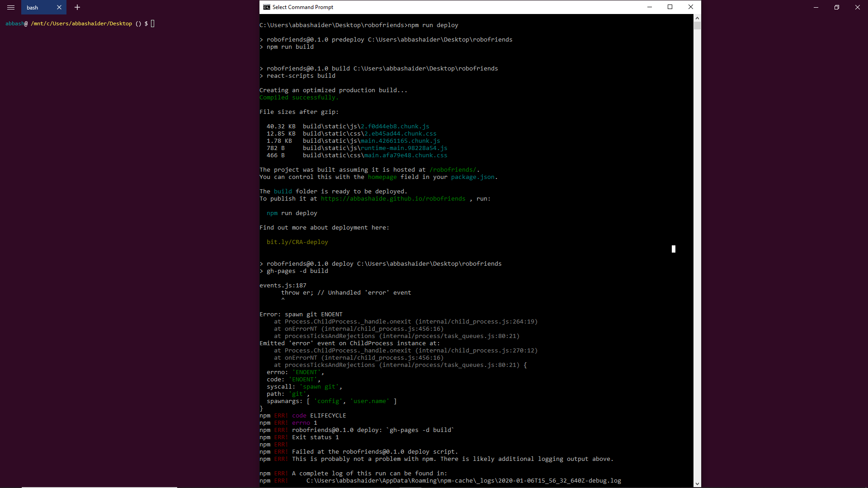Click the scrollbar's down arrow icon
This screenshot has height=488, width=868.
point(697,483)
